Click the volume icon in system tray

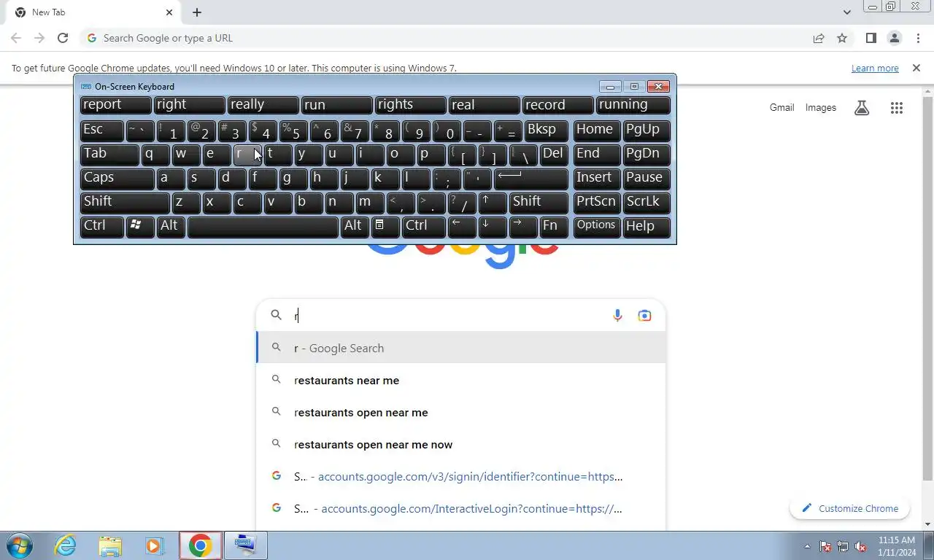[x=860, y=546]
